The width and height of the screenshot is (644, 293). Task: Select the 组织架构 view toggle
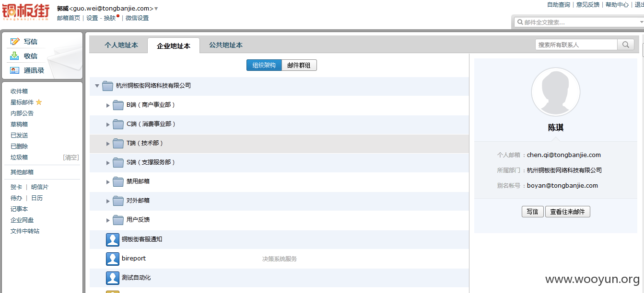tap(264, 65)
